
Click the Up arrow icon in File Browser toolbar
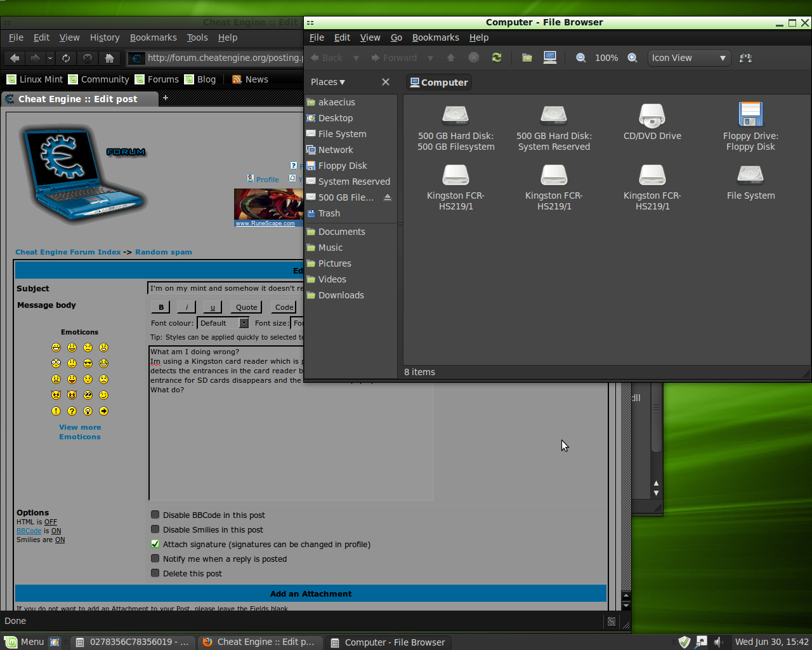(x=451, y=58)
